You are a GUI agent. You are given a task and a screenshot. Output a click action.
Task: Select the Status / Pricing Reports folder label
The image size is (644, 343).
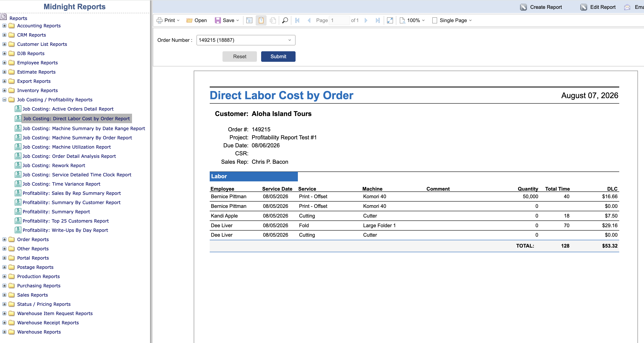(44, 304)
